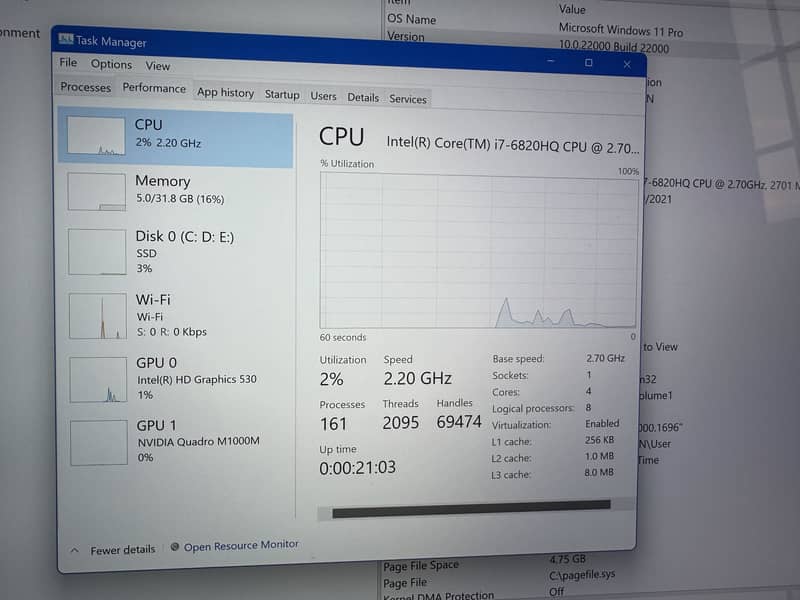The height and width of the screenshot is (600, 800).
Task: Switch to the Processes tab
Action: 84,88
